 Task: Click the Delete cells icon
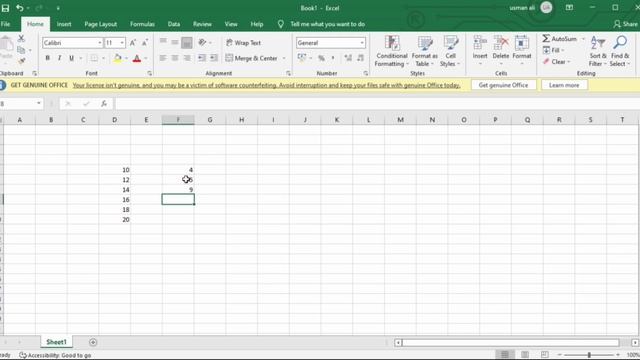501,42
